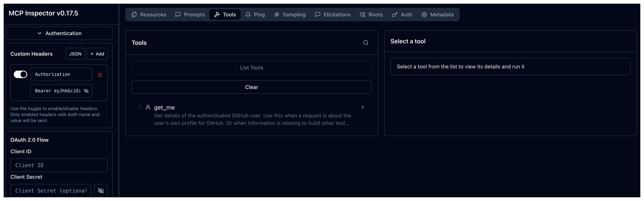
Task: Open Roots tab with folder-tree icon
Action: [371, 15]
